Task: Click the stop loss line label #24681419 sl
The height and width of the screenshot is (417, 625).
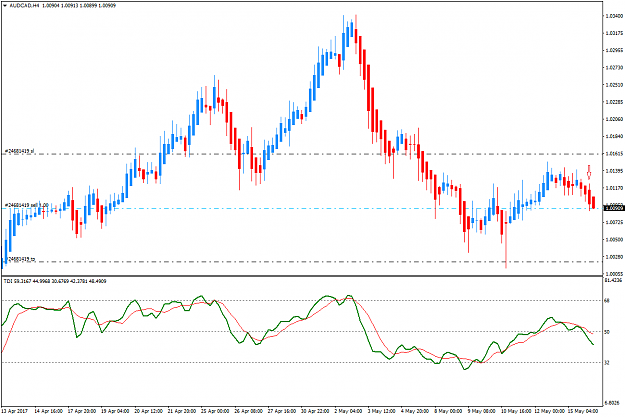Action: (x=19, y=151)
